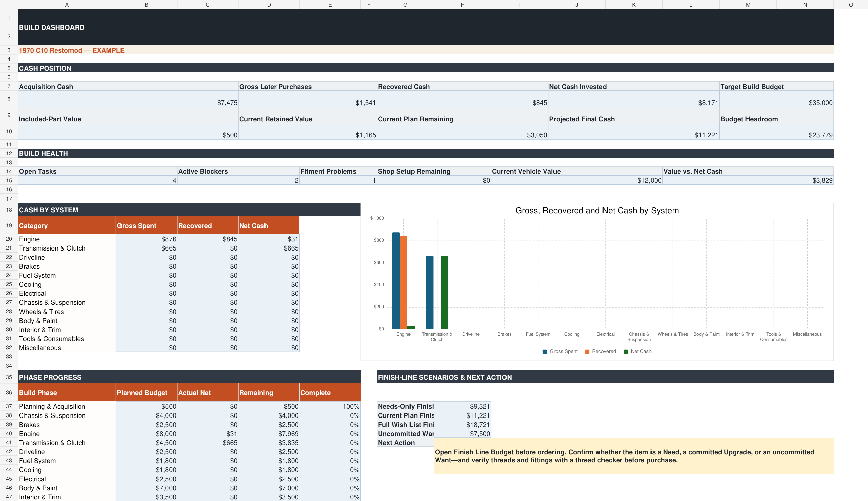This screenshot has height=501, width=868.
Task: Select the BUILD DASHBOARD title cell
Action: 426,27
